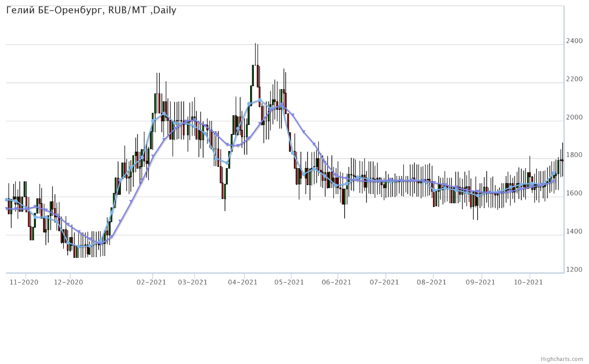Click the 2400 y-axis price label
Screen dimensions: 589x364
pos(575,41)
